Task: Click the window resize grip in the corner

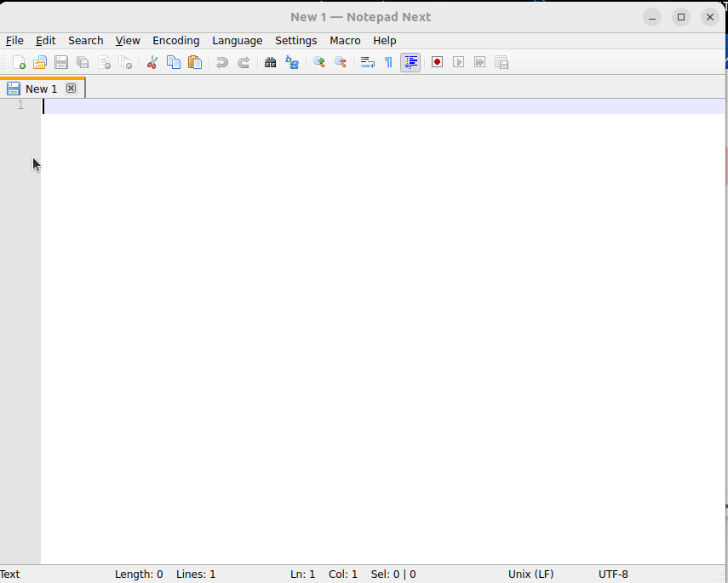Action: pyautogui.click(x=721, y=577)
